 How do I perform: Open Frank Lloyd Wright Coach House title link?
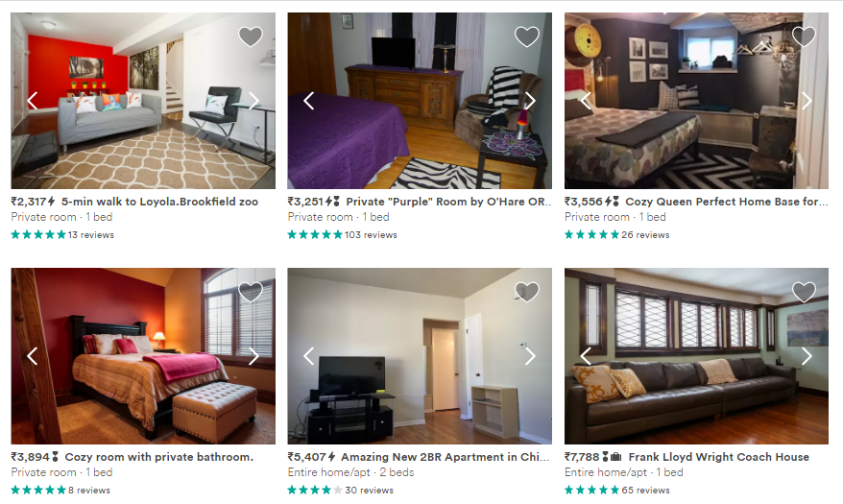pos(719,457)
